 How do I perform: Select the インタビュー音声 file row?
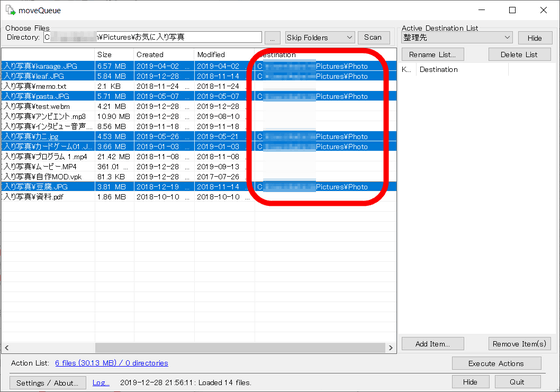click(199, 126)
